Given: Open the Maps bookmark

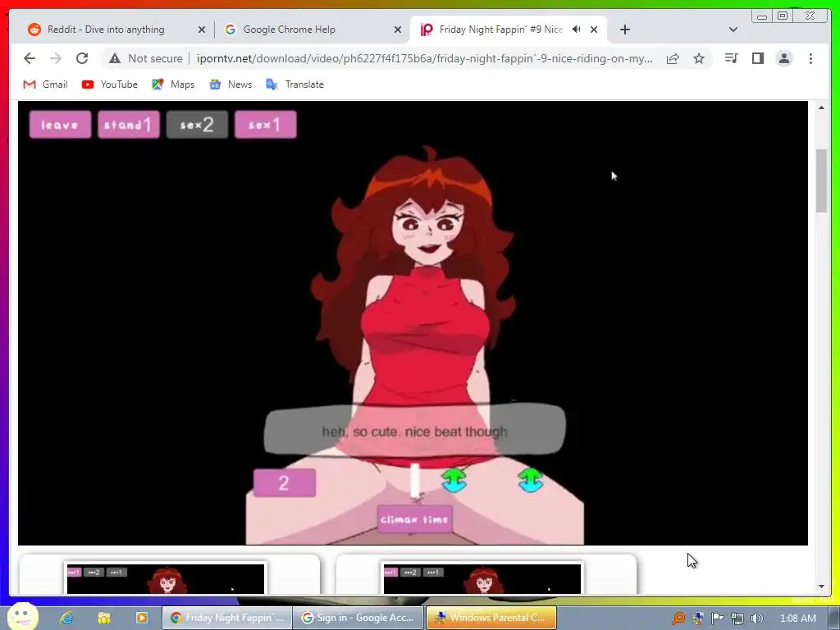Looking at the screenshot, I should coord(173,84).
